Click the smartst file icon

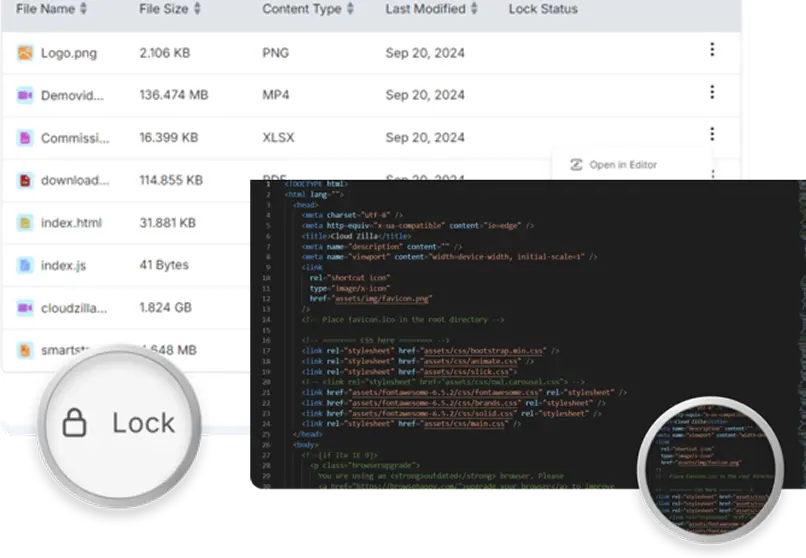click(x=25, y=350)
